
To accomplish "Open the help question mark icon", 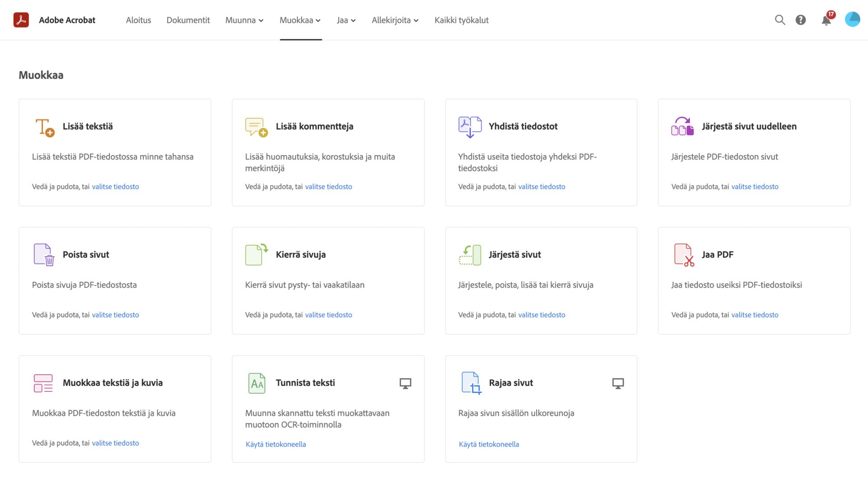I will 801,20.
